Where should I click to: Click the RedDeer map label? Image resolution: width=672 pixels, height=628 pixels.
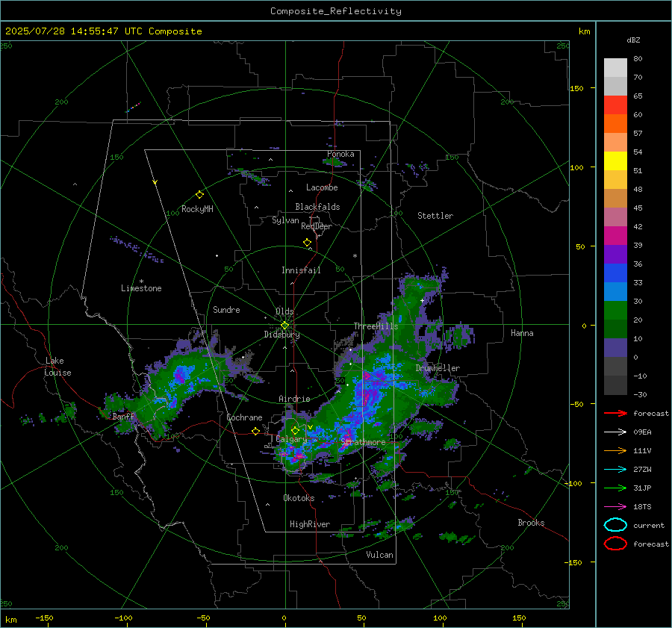[317, 226]
